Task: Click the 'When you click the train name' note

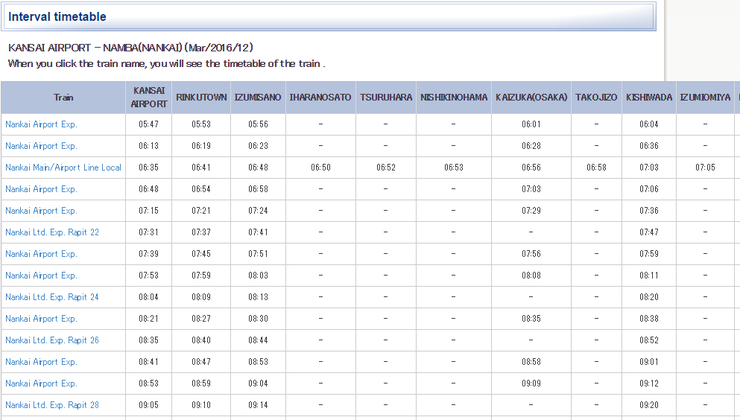Action: point(167,64)
